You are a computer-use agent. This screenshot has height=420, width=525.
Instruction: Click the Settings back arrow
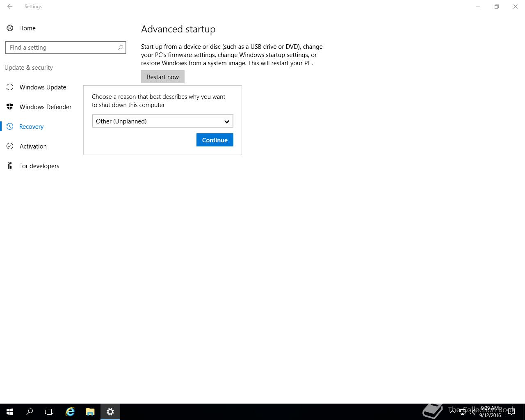(x=10, y=7)
